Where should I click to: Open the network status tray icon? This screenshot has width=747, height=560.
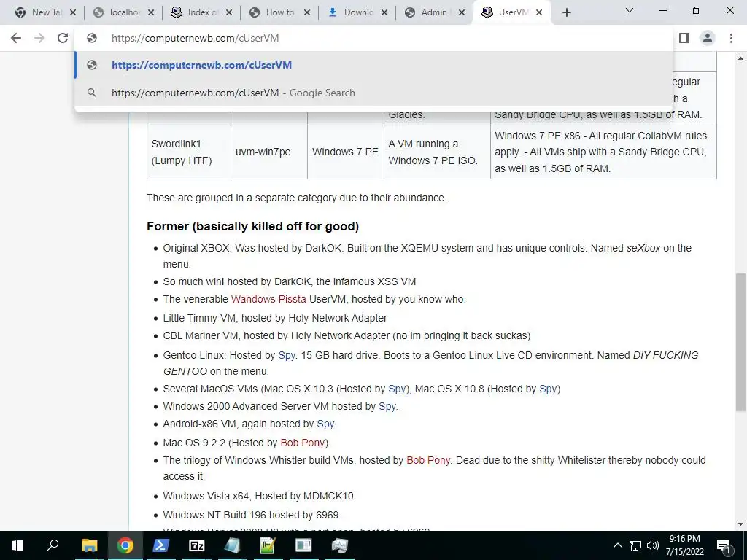click(x=635, y=545)
